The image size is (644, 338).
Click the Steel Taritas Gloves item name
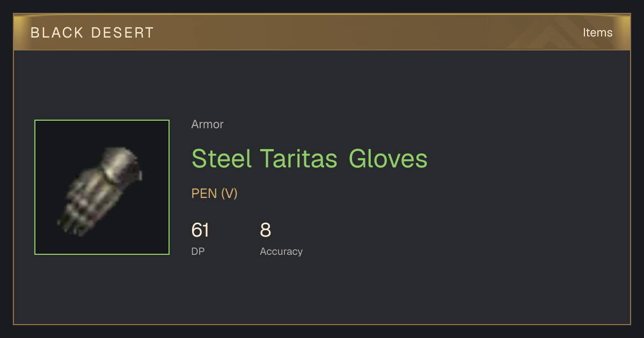point(310,159)
